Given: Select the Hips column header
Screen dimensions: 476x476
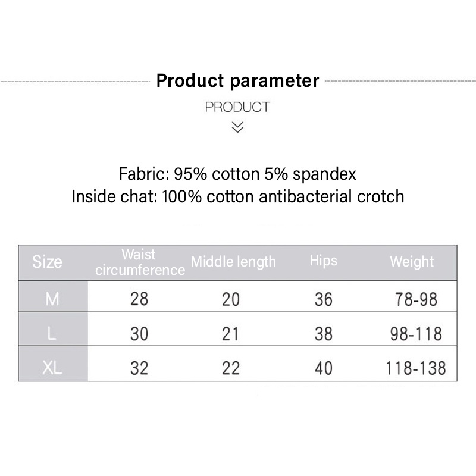Looking at the screenshot, I should [323, 261].
